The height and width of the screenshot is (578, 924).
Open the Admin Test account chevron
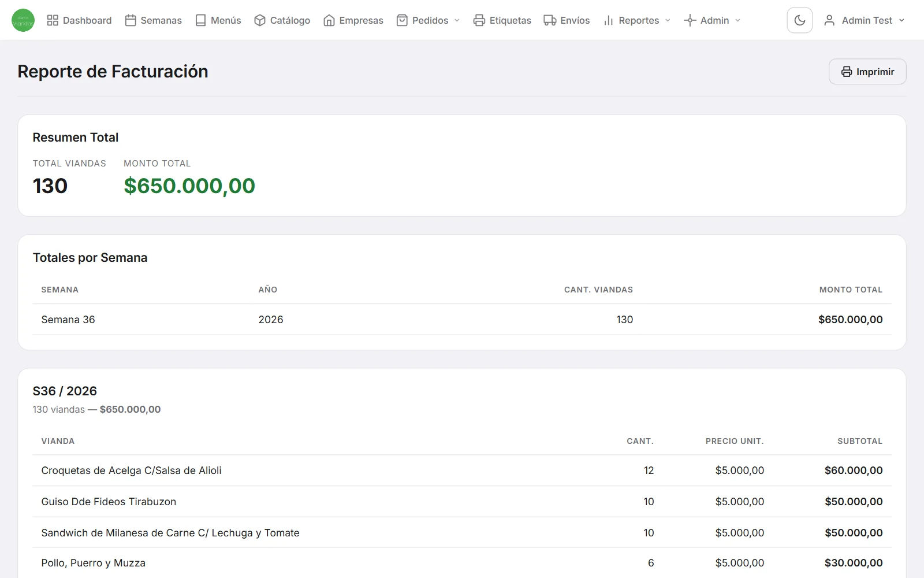pyautogui.click(x=901, y=20)
